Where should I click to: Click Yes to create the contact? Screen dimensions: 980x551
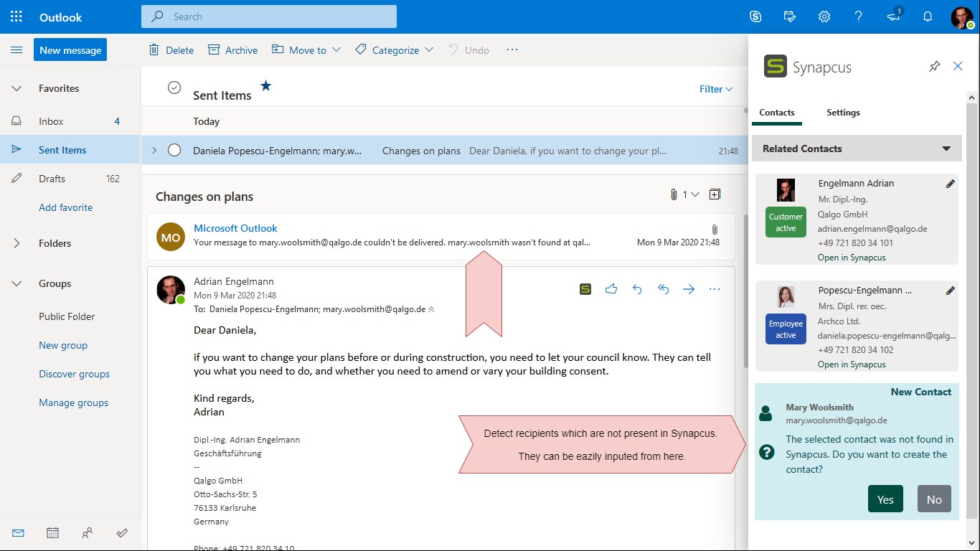click(x=885, y=499)
